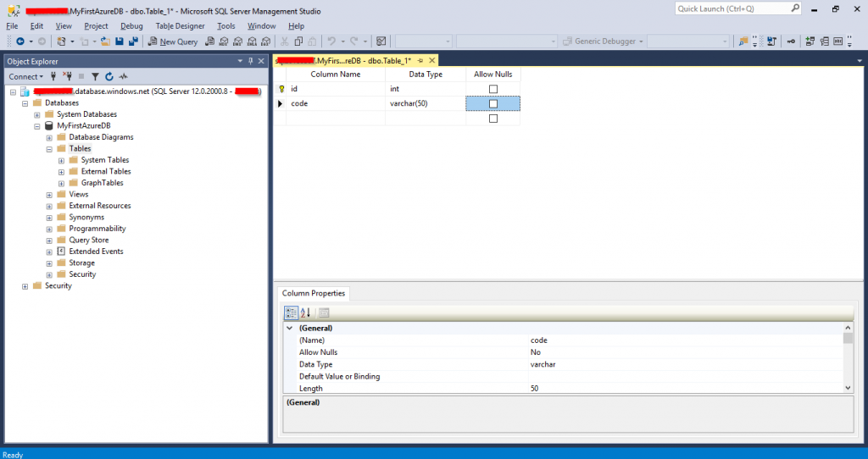This screenshot has height=459, width=868.
Task: Toggle Allow Nulls checkbox for code column
Action: [493, 104]
